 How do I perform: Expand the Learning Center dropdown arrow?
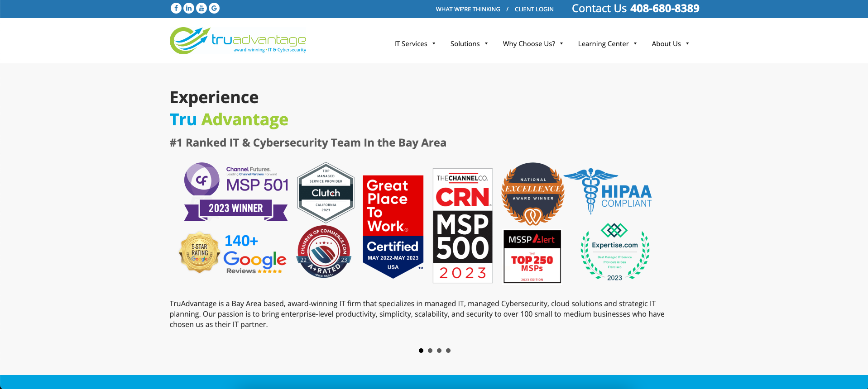[x=635, y=44]
